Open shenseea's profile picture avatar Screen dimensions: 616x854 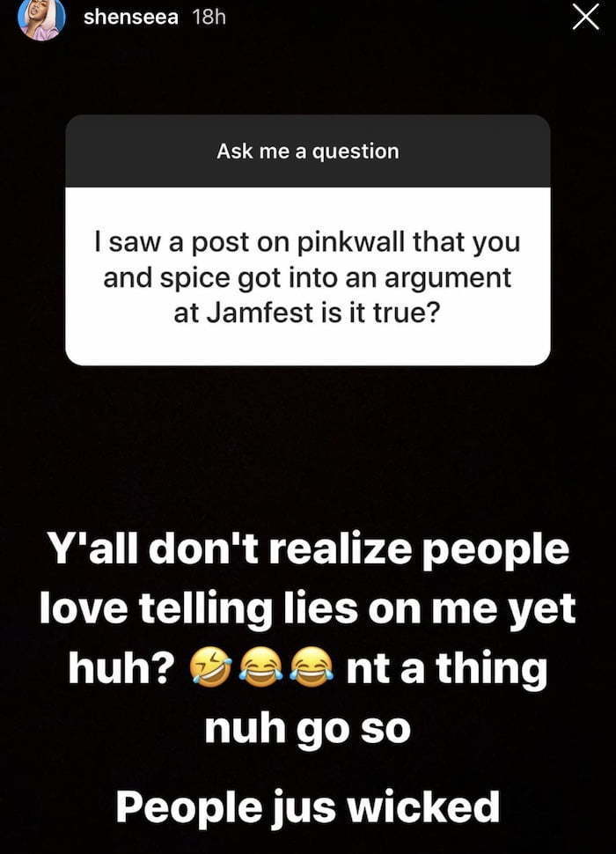(42, 18)
